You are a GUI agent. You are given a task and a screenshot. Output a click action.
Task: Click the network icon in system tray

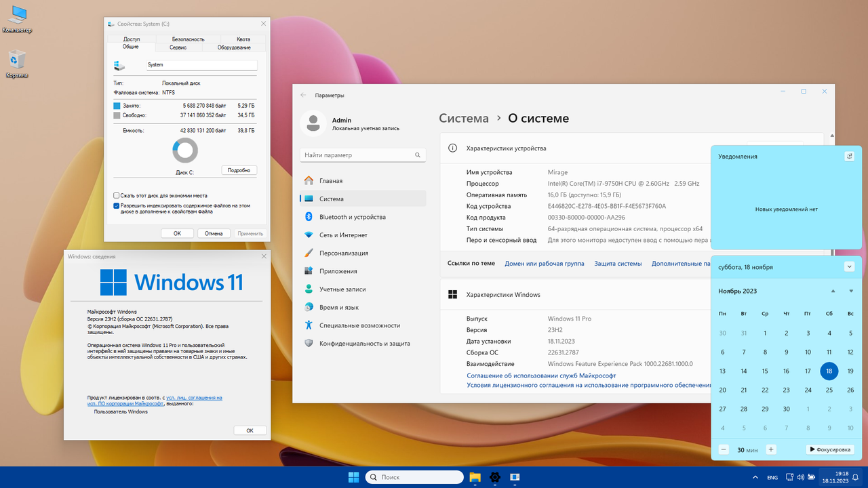(x=791, y=477)
